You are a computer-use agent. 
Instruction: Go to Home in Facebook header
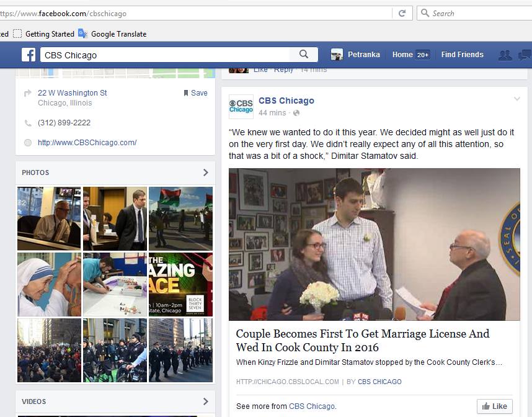click(x=402, y=55)
